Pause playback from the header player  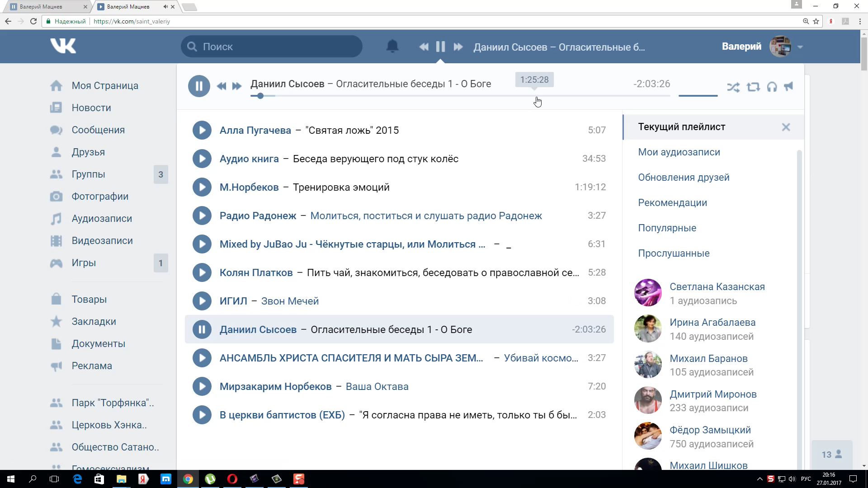tap(440, 47)
